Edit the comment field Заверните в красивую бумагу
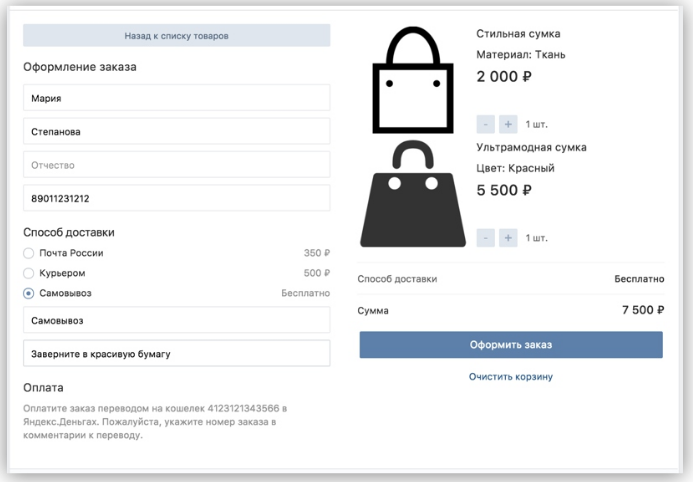693x482 pixels. pyautogui.click(x=176, y=354)
